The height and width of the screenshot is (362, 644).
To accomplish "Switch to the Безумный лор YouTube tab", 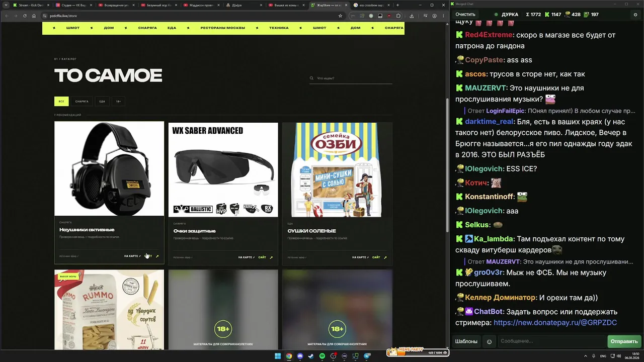I will (x=158, y=5).
